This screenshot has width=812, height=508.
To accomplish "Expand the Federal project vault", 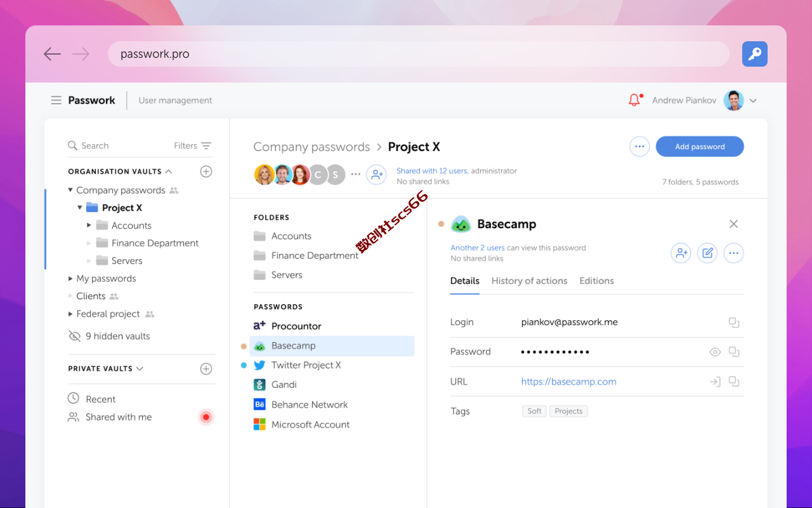I will [x=70, y=314].
